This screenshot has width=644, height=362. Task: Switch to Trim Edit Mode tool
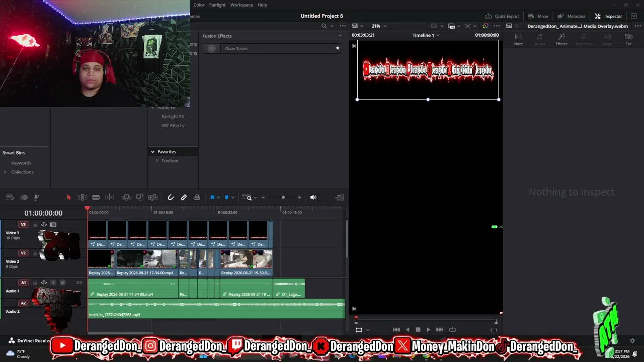(83, 198)
